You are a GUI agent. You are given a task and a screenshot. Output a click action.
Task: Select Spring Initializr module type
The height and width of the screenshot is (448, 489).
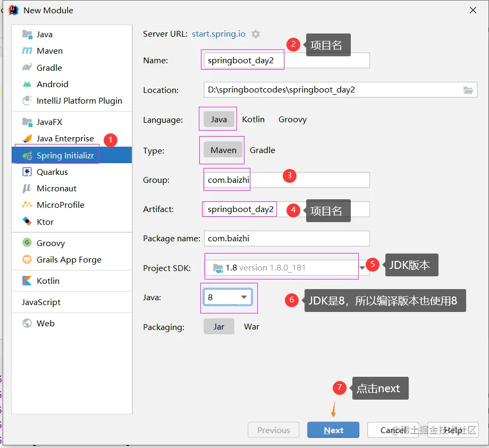[72, 155]
